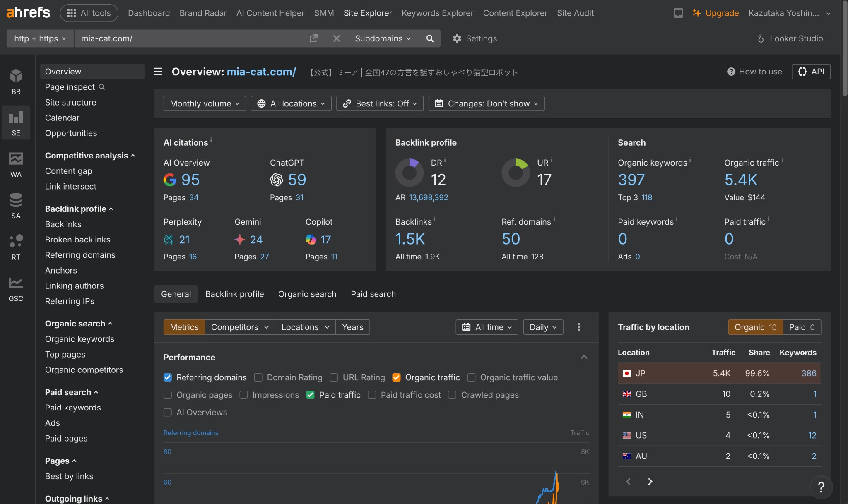Click the ChatGPT logo in AI citations
848x504 pixels.
click(277, 180)
